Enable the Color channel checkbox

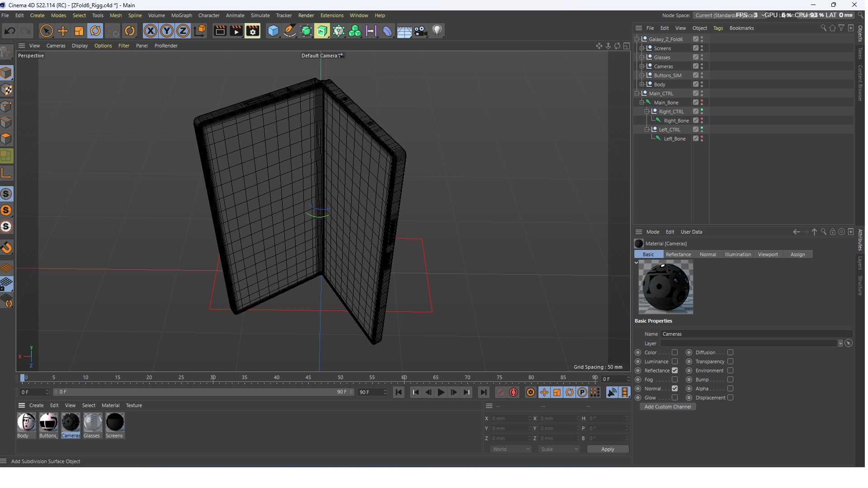coord(675,352)
